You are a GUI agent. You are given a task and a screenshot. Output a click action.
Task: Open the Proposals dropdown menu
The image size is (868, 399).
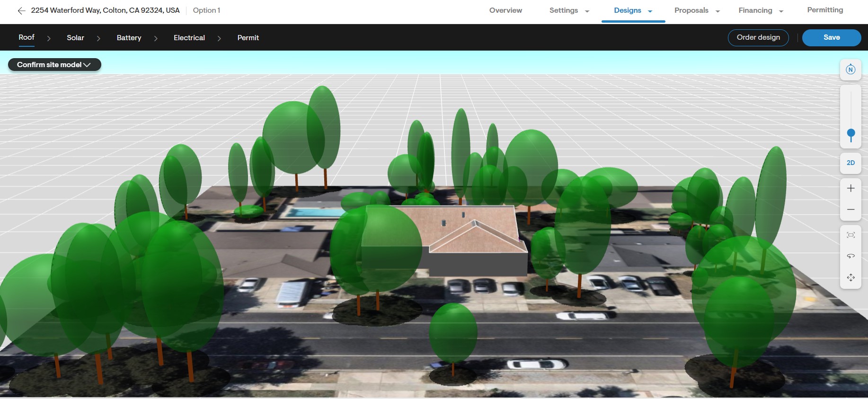point(697,10)
